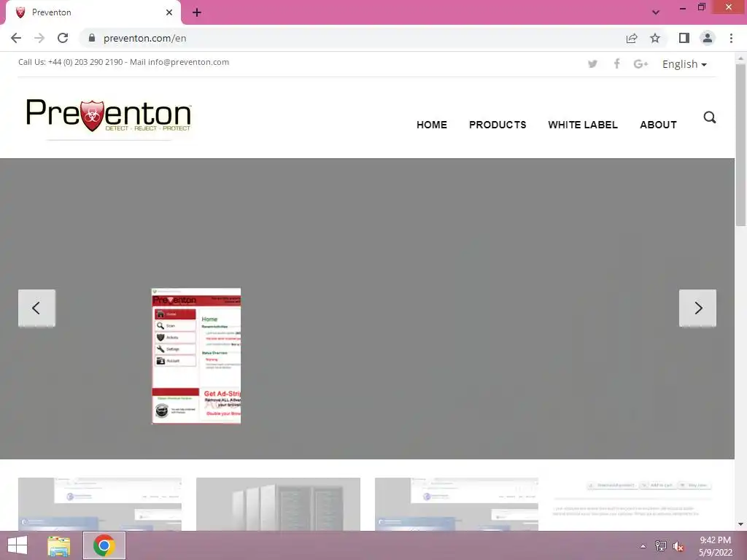Open the Windows Start menu
747x560 pixels.
click(x=18, y=545)
